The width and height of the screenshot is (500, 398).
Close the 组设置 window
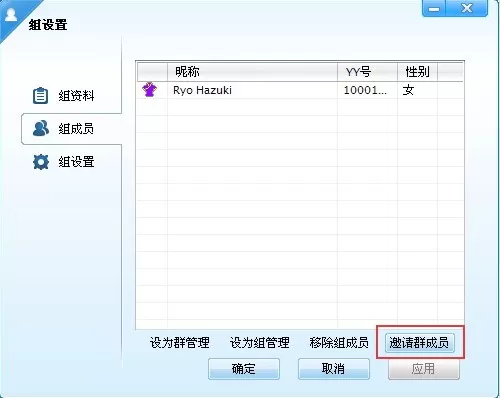[467, 8]
